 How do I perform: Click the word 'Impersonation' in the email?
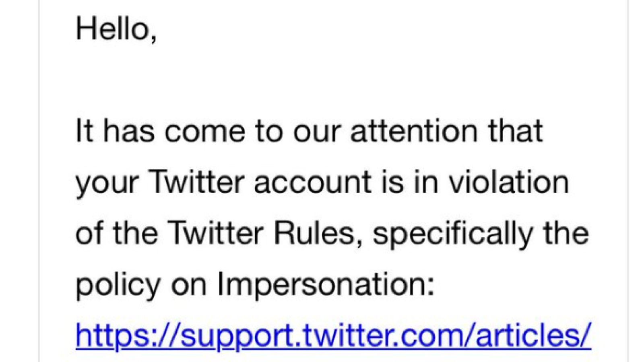326,284
